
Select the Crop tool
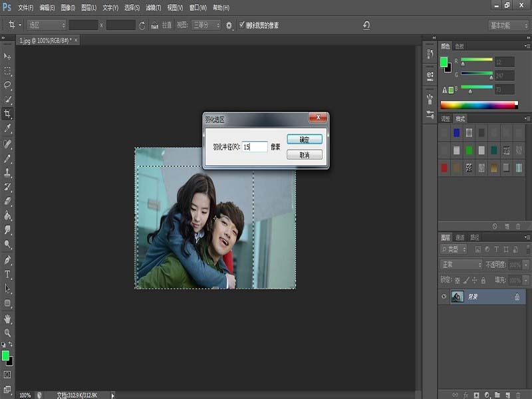(8, 114)
